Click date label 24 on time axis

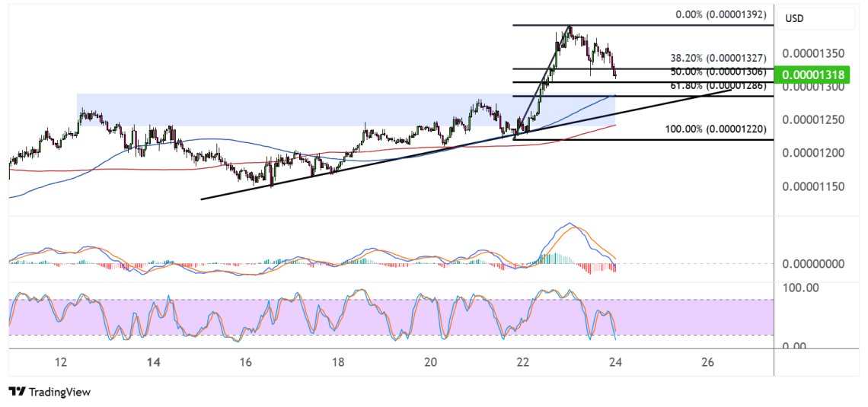click(x=615, y=362)
